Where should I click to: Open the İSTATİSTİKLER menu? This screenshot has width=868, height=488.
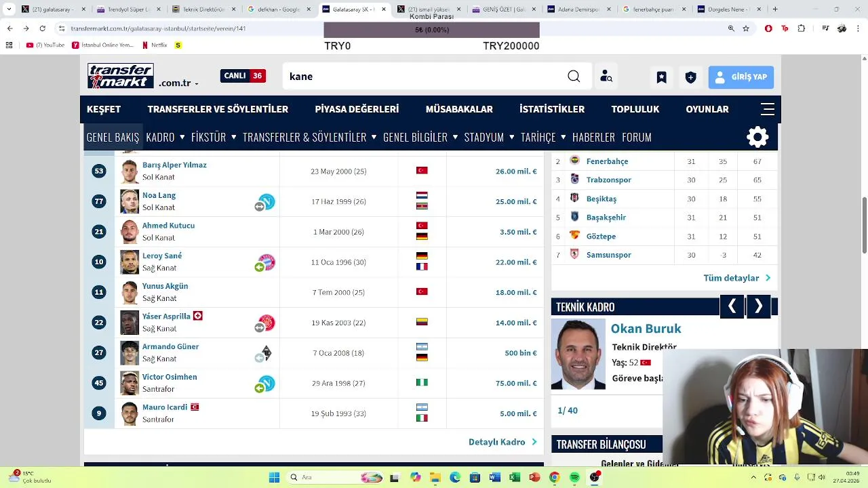(x=552, y=109)
